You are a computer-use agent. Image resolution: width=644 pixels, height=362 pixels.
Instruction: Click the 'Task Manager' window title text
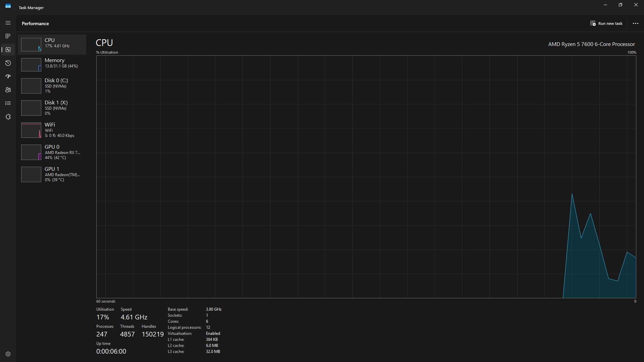pyautogui.click(x=31, y=7)
